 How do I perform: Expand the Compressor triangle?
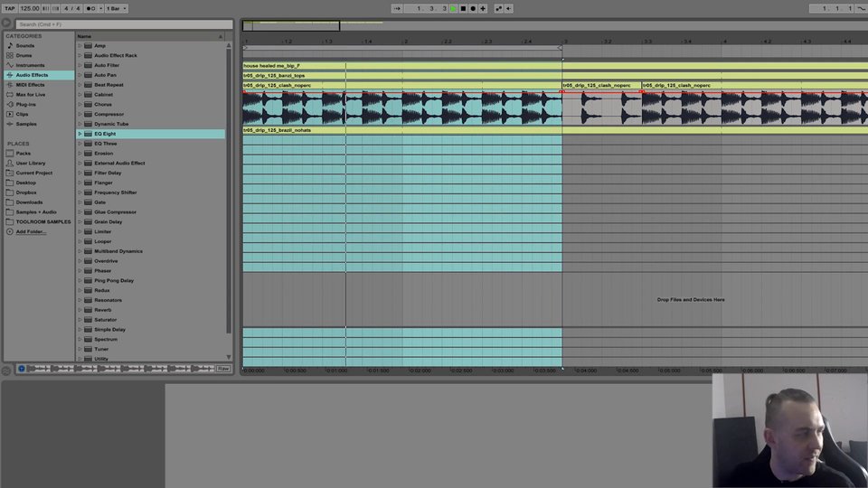(x=80, y=114)
